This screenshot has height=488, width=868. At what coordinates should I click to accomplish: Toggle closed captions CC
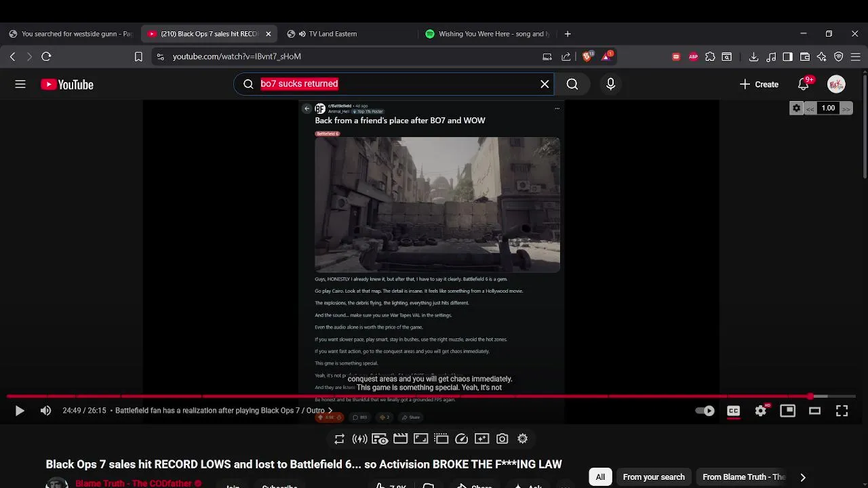coord(733,411)
